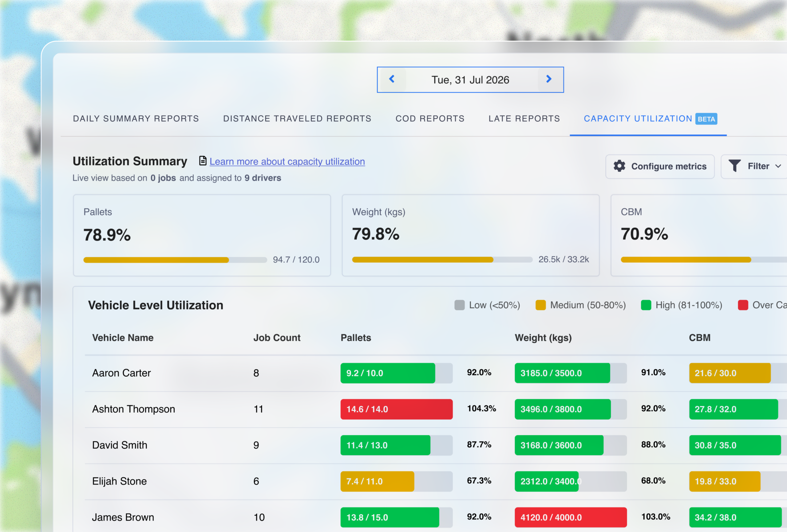
Task: Expand the Filter dropdown chevron
Action: click(778, 166)
